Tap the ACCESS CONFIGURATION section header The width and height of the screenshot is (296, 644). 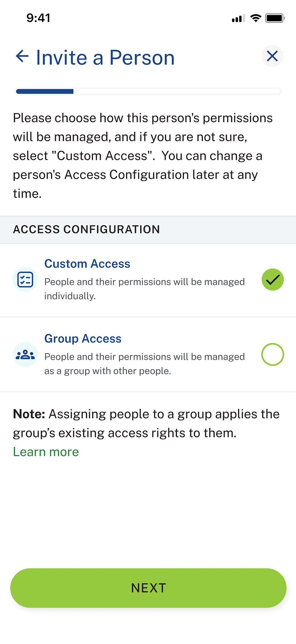(x=86, y=230)
